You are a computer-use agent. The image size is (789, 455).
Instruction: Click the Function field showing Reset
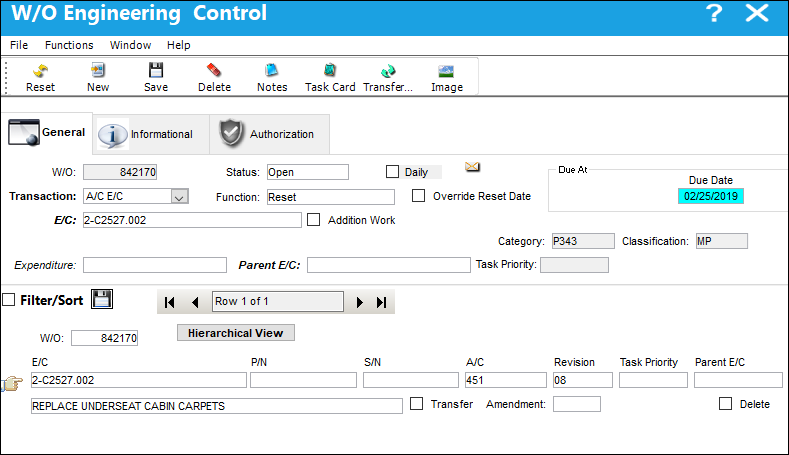click(x=331, y=197)
